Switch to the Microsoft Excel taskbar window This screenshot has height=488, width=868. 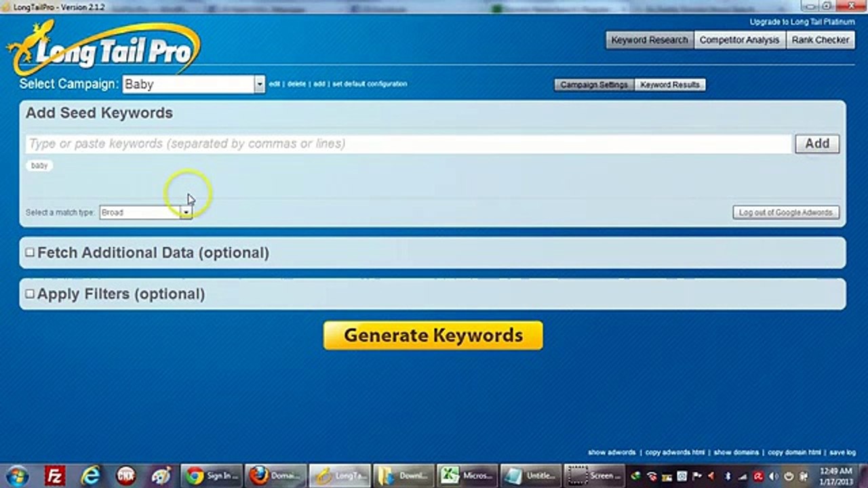(467, 475)
